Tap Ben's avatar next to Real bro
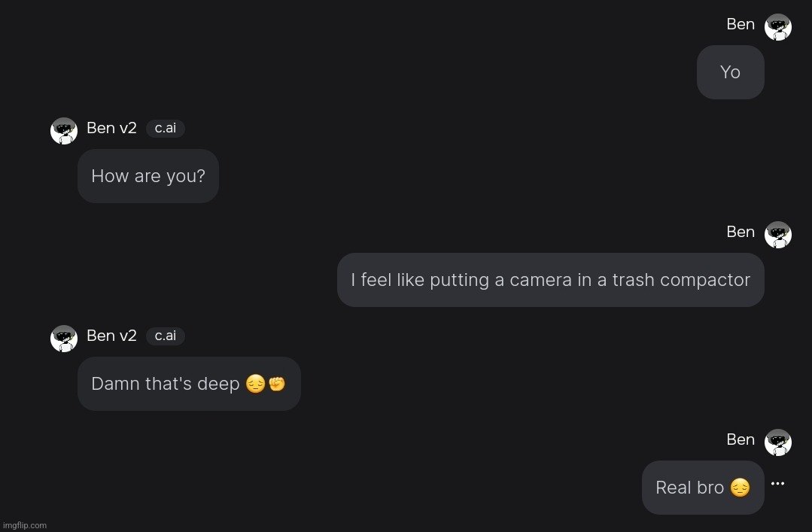This screenshot has width=812, height=532. [x=778, y=442]
